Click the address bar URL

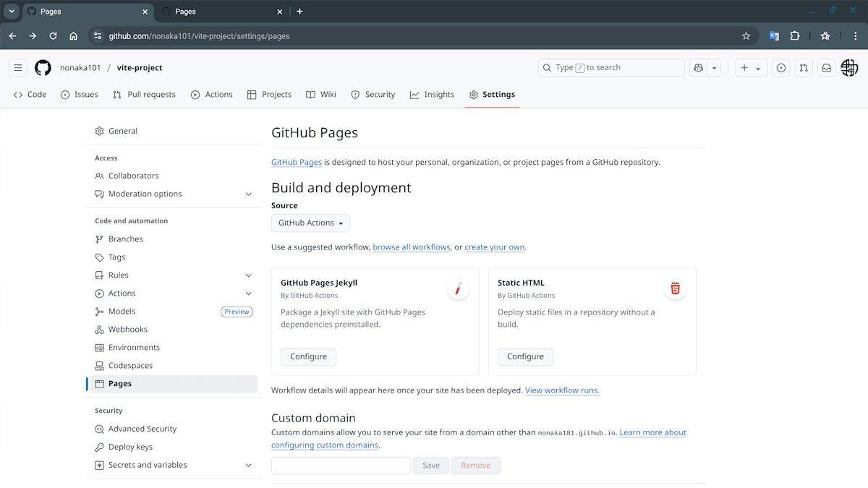[x=199, y=35]
